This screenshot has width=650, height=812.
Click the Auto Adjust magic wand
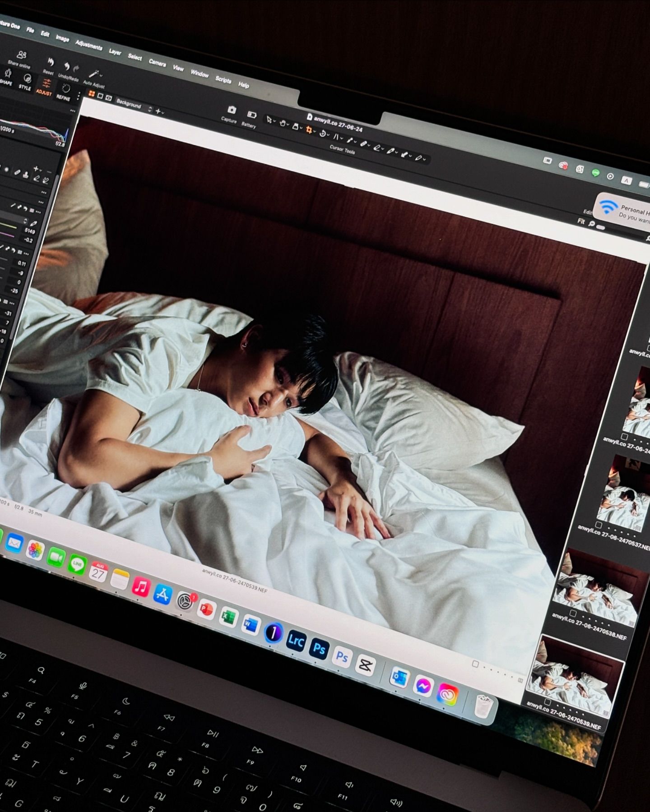coord(93,74)
